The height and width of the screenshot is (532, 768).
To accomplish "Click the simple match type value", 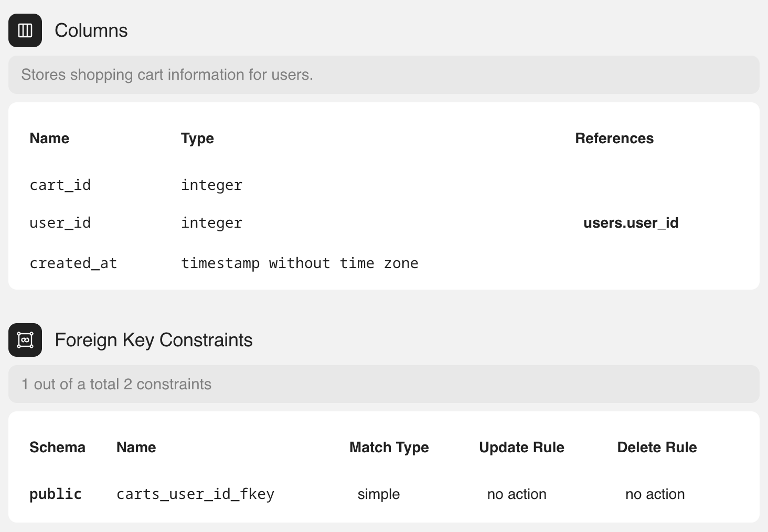I will click(x=378, y=494).
